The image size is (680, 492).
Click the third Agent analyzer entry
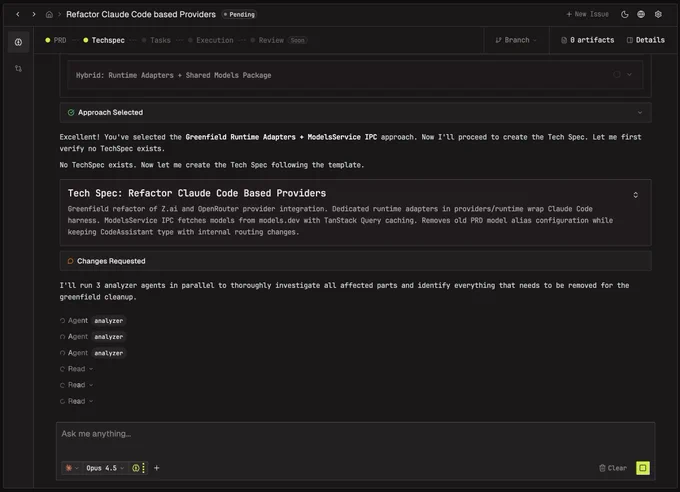pos(92,353)
